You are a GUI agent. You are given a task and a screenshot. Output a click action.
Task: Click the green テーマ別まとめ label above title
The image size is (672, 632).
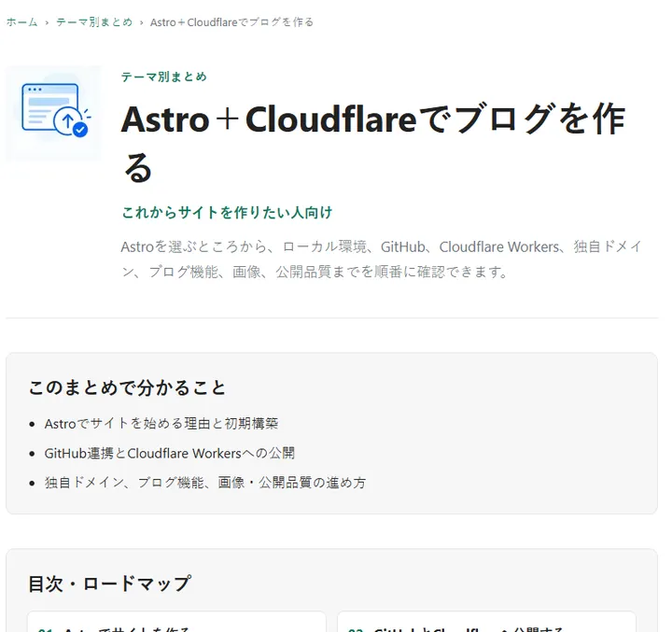coord(164,77)
